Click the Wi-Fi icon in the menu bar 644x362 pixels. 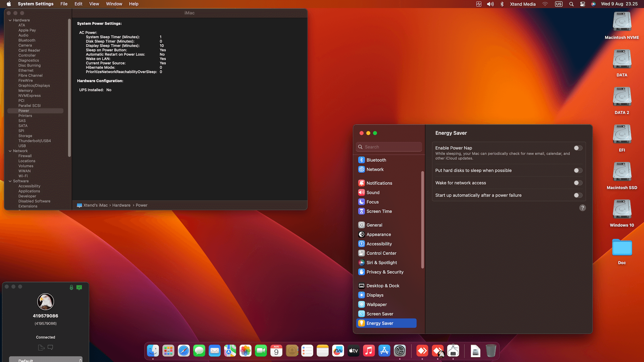[x=545, y=4]
